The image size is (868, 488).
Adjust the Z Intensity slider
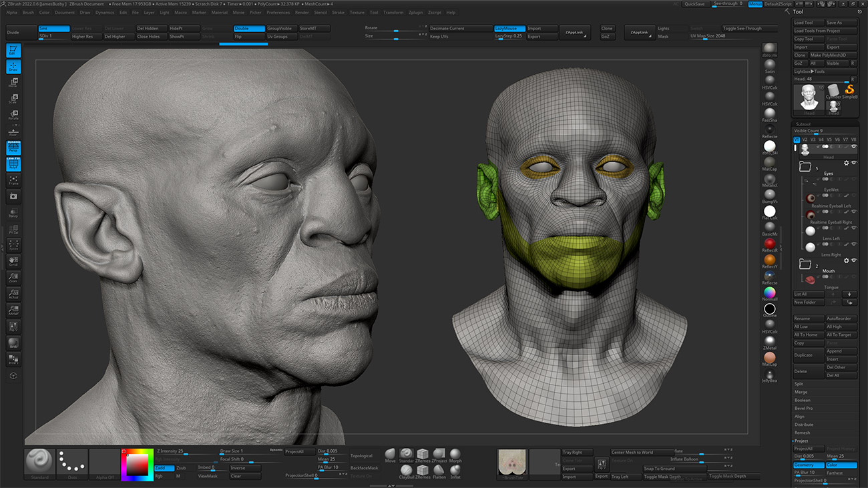pos(186,452)
